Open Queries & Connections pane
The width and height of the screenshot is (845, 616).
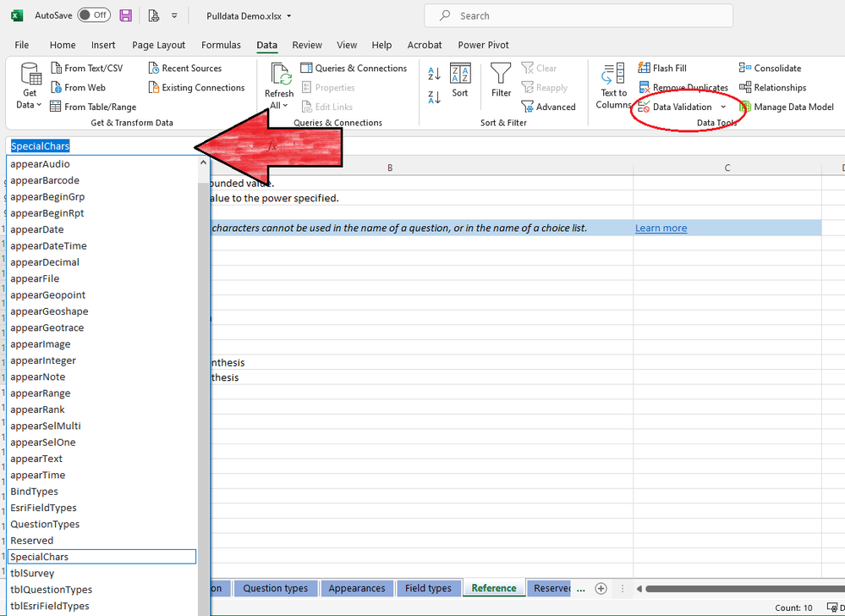coord(354,68)
